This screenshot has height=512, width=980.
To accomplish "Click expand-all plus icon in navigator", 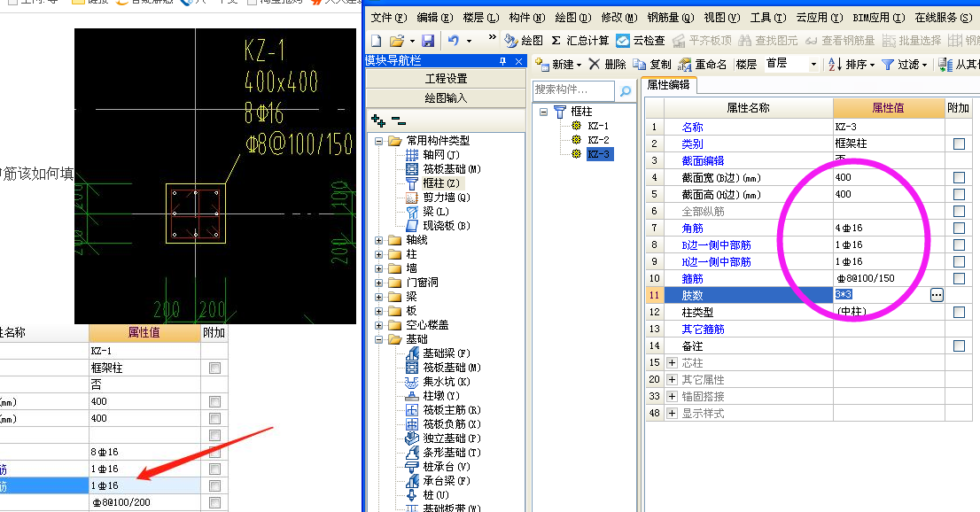I will [x=378, y=120].
